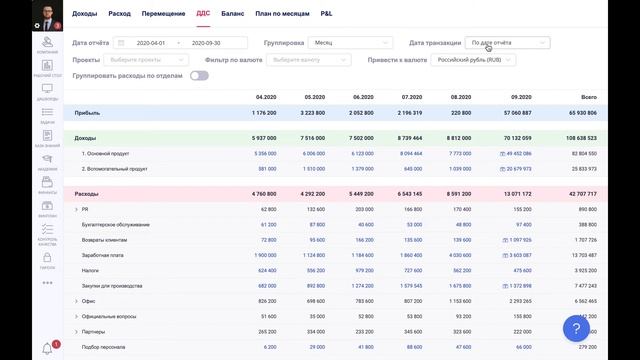Screen dimensions: 640x360
Task: Open the detail icon beside 49 452 086
Action: click(502, 154)
